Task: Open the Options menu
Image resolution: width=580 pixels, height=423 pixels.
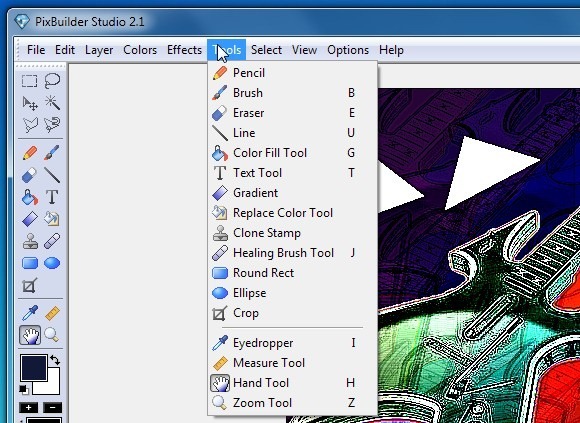Action: click(348, 50)
